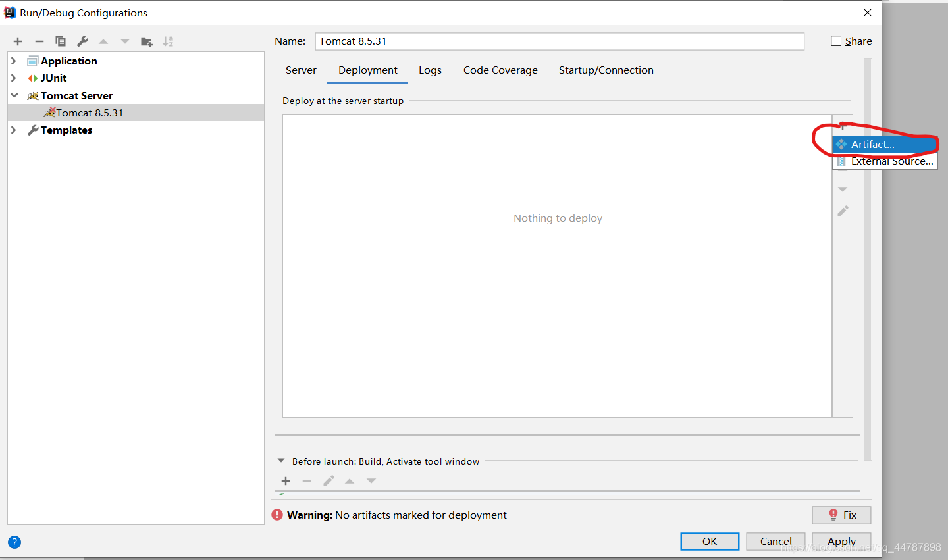
Task: Click the red warning error icon
Action: pyautogui.click(x=277, y=515)
